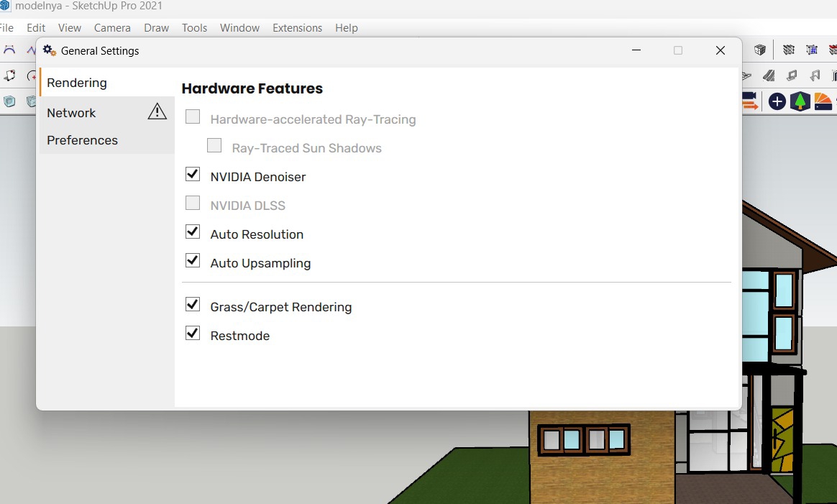Click the shaded cube icon in top toolbar

pos(760,50)
